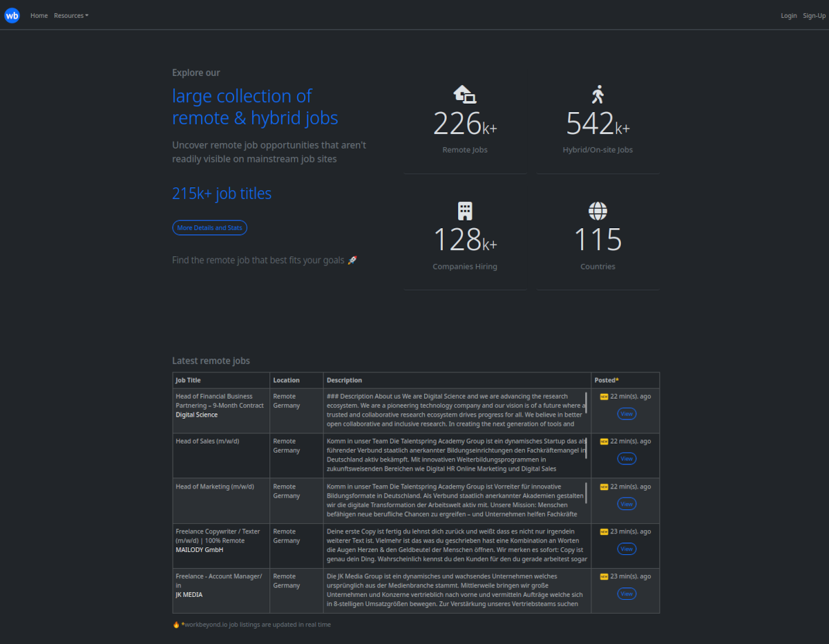
Task: Click the rocket emoji after the goals text
Action: coord(351,260)
